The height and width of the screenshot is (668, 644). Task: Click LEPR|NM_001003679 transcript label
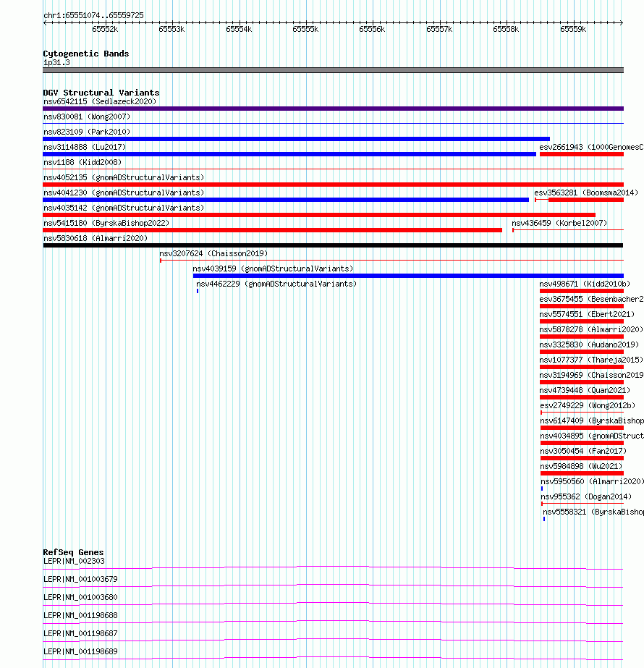pos(80,579)
